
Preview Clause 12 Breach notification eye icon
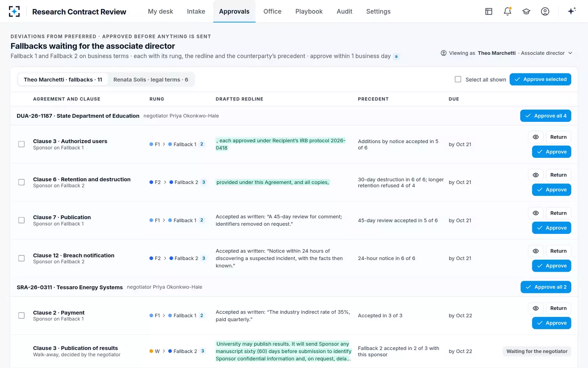click(536, 251)
